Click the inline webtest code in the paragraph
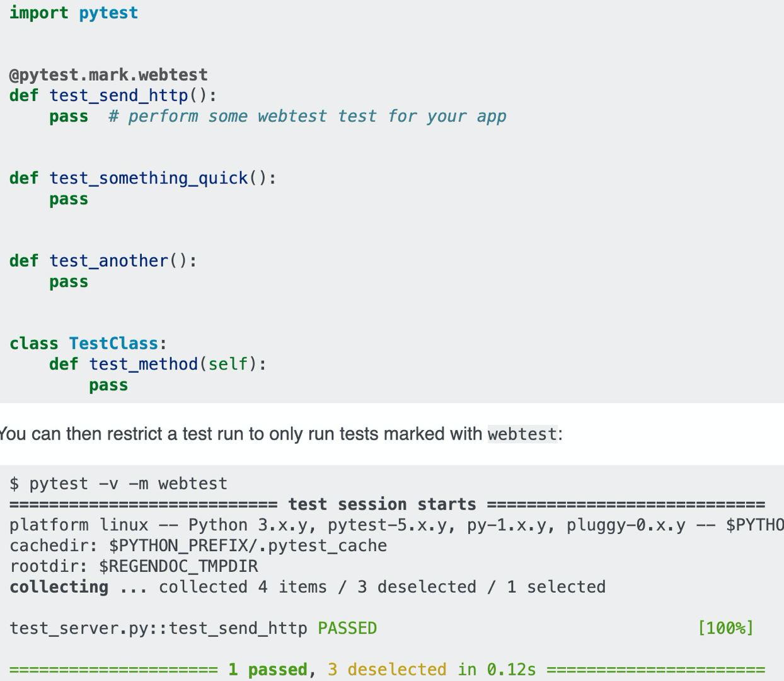This screenshot has width=784, height=681. (522, 434)
